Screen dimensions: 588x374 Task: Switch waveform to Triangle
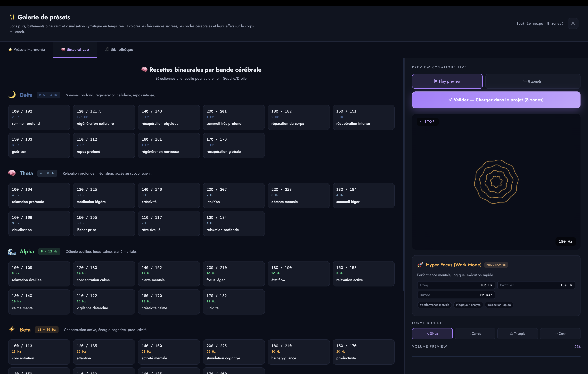[x=518, y=334]
